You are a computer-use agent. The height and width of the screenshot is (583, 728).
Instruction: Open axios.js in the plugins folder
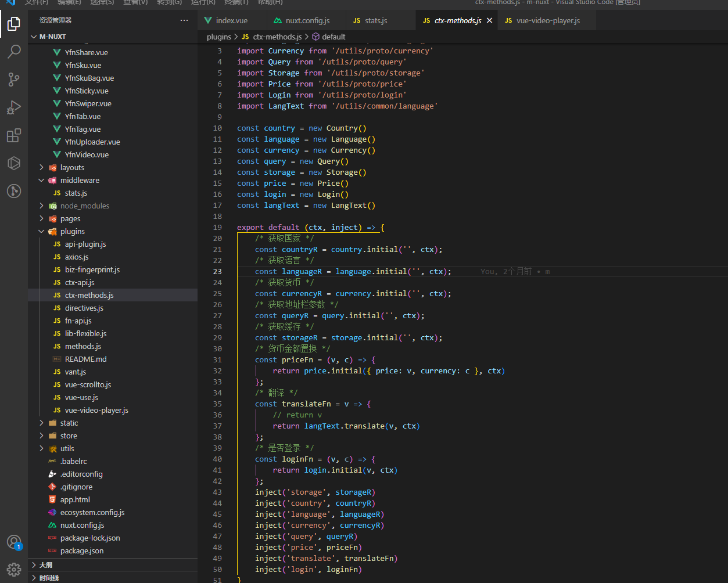[77, 257]
